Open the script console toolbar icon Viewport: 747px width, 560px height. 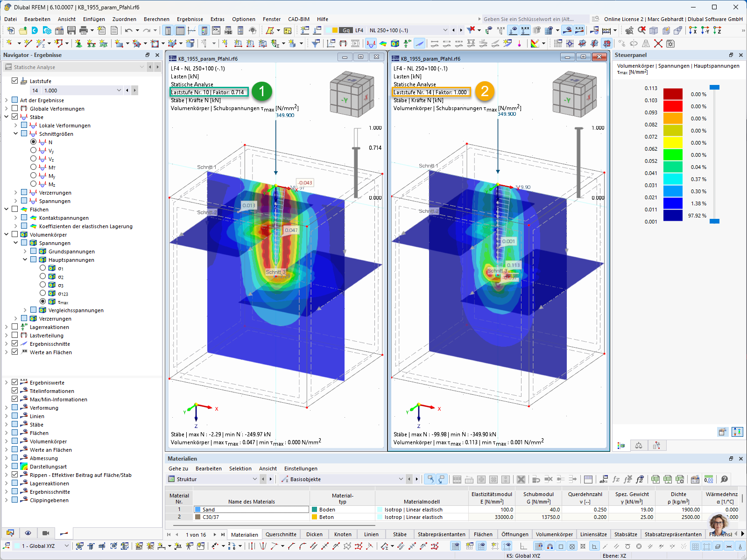216,30
